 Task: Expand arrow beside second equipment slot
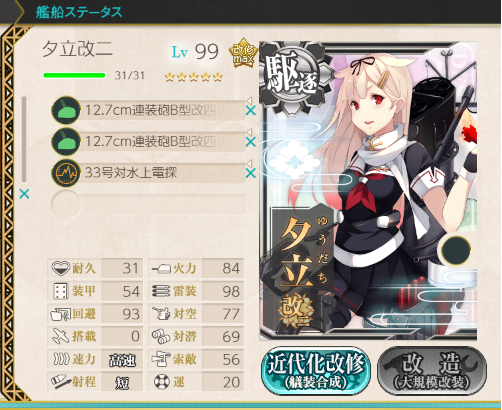[249, 132]
